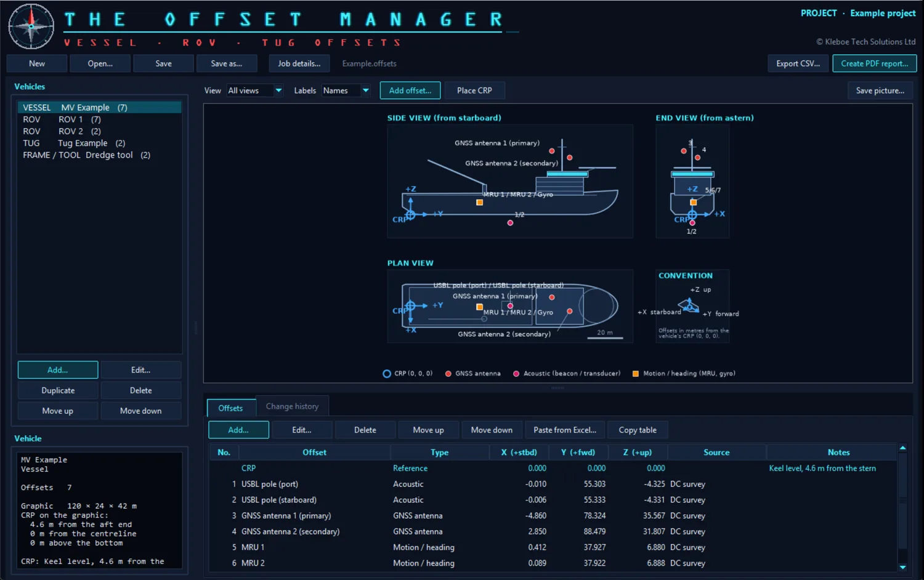Click the Open... button
This screenshot has width=924, height=580.
pyautogui.click(x=100, y=63)
